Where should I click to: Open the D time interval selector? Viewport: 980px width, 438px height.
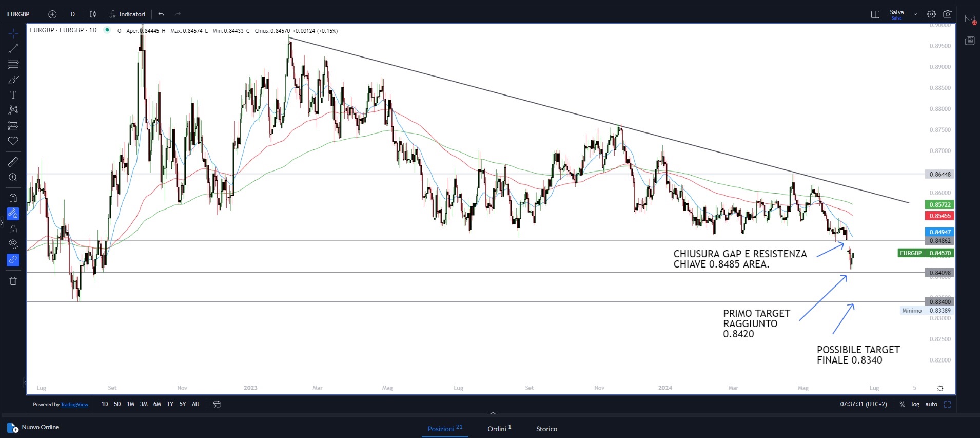(73, 14)
